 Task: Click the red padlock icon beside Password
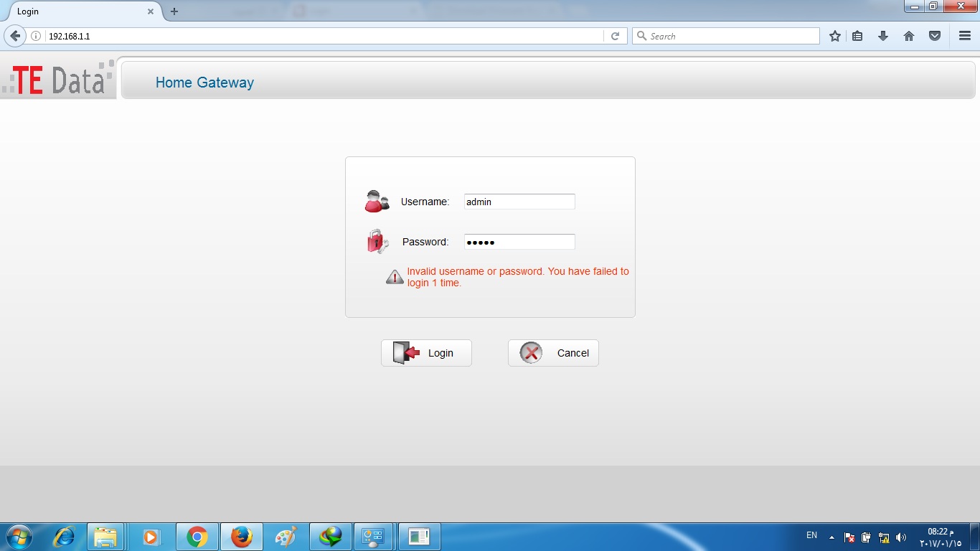pyautogui.click(x=377, y=242)
